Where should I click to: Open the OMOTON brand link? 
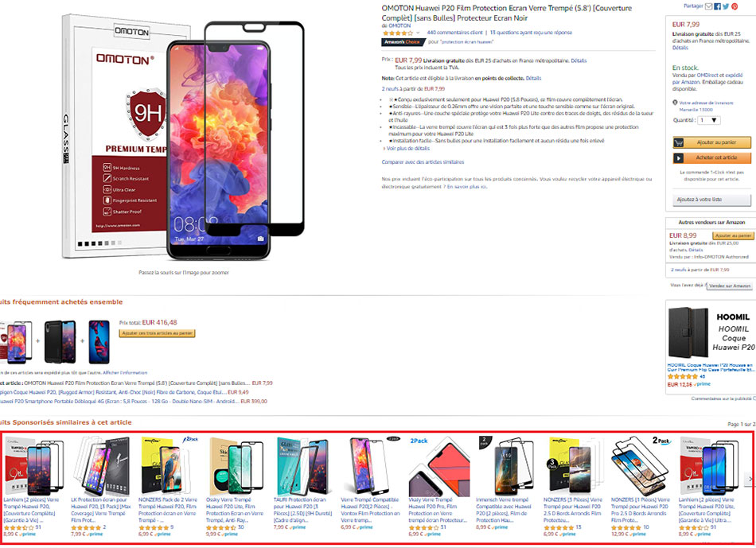pos(399,25)
